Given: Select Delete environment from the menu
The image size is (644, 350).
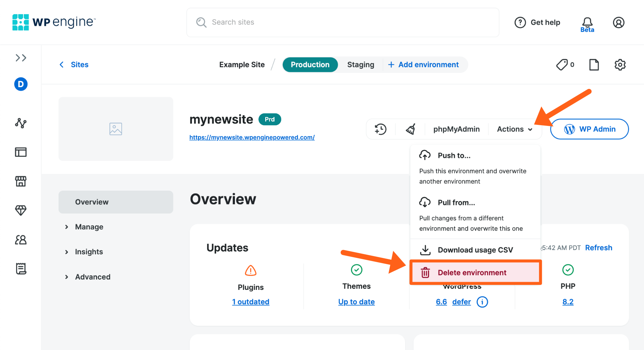Looking at the screenshot, I should tap(472, 272).
